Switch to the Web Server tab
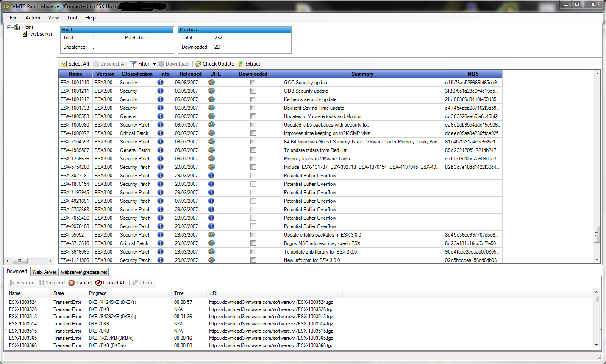Viewport: 606px width, 364px height. [44, 272]
